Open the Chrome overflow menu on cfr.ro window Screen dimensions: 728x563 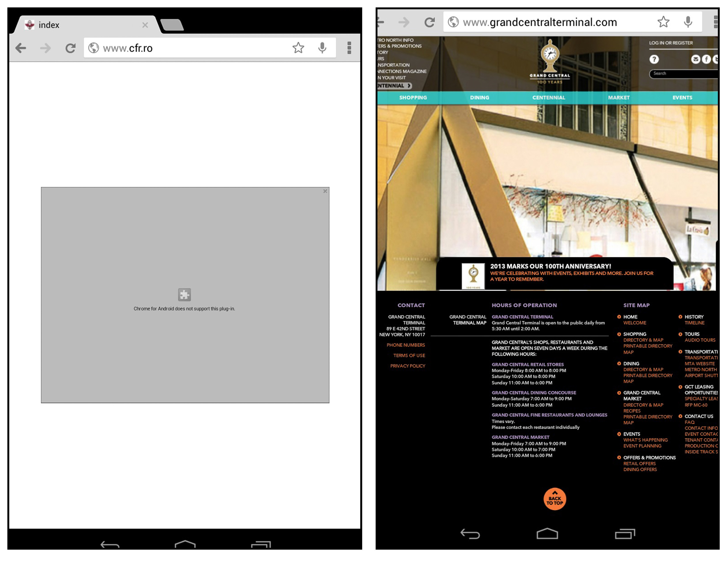[x=349, y=48]
